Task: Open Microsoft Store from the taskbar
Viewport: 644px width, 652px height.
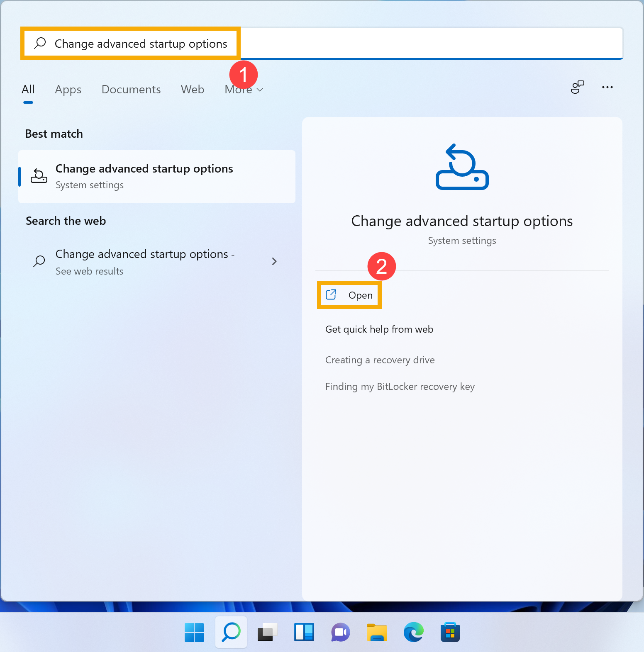Action: (x=450, y=633)
